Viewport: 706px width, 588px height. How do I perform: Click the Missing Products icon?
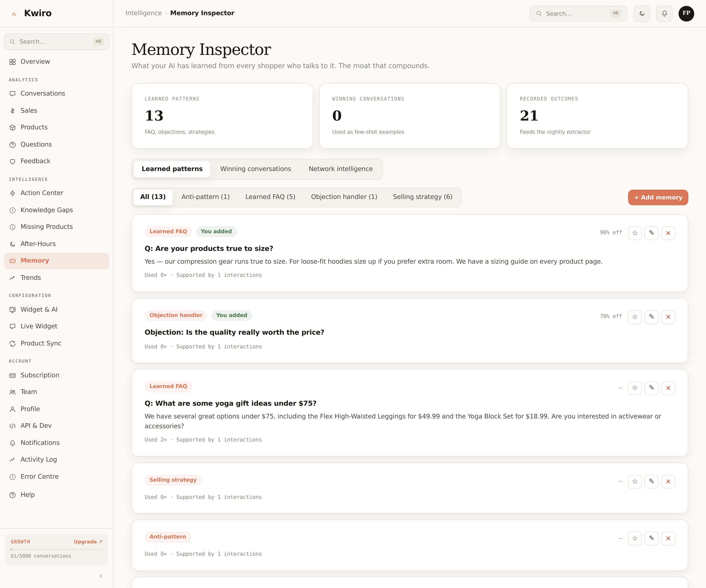[x=13, y=227]
